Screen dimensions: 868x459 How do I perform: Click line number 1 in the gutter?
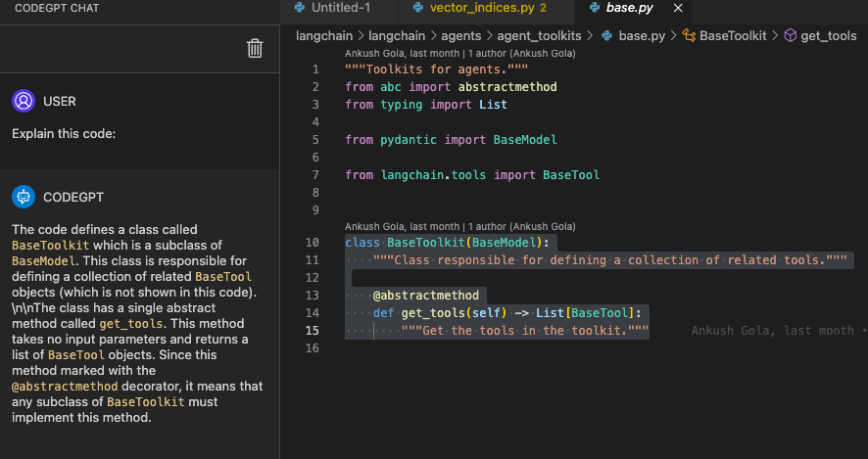(315, 69)
